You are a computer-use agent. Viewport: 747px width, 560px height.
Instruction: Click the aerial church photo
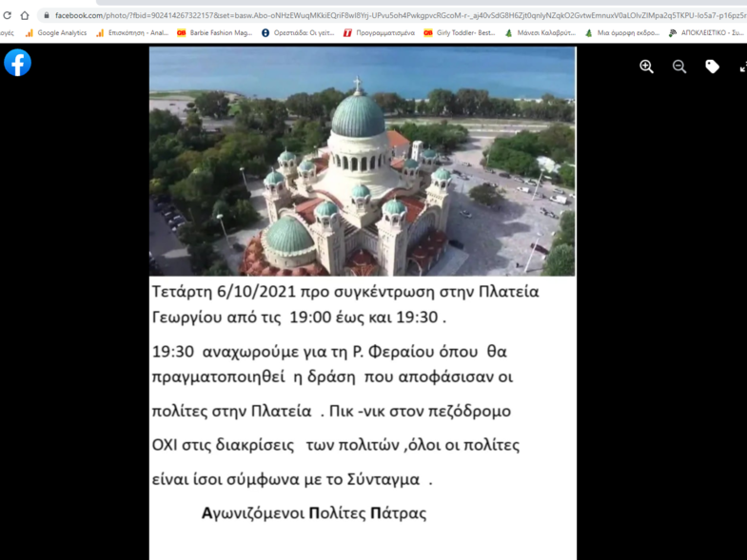(362, 162)
